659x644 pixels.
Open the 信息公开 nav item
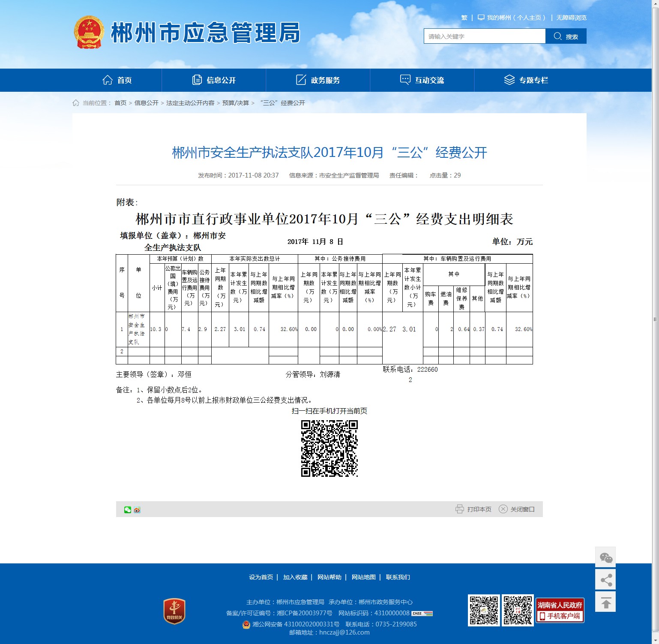point(214,80)
